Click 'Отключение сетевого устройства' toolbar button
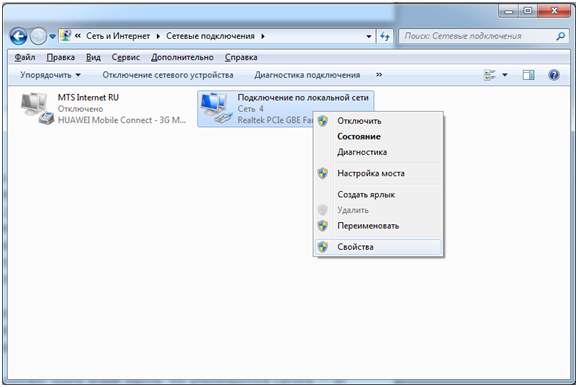 pyautogui.click(x=168, y=75)
